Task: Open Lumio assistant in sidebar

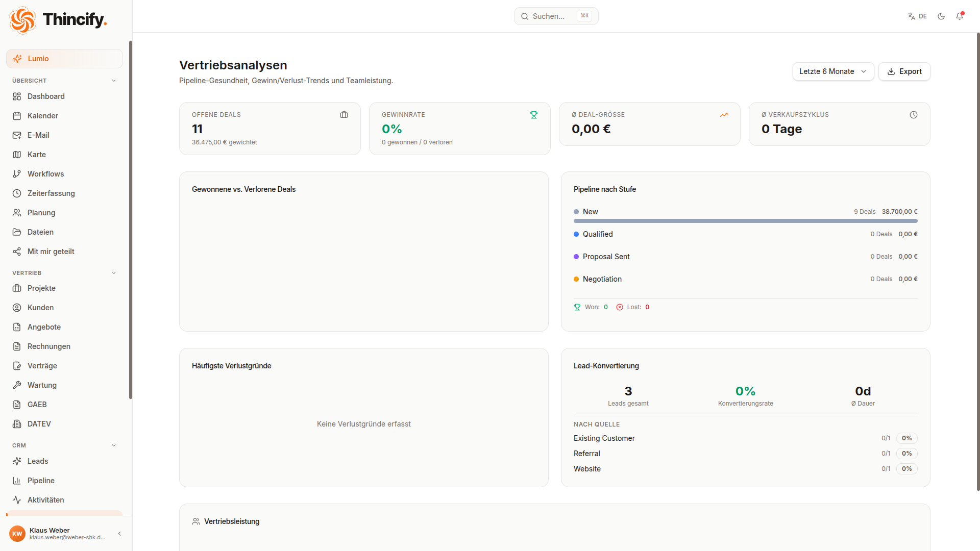Action: point(64,59)
